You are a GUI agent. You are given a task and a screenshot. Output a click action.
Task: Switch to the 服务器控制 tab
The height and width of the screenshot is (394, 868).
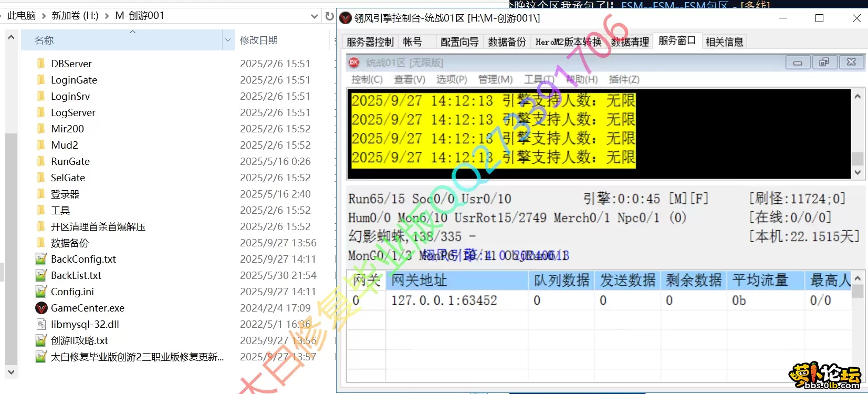370,42
